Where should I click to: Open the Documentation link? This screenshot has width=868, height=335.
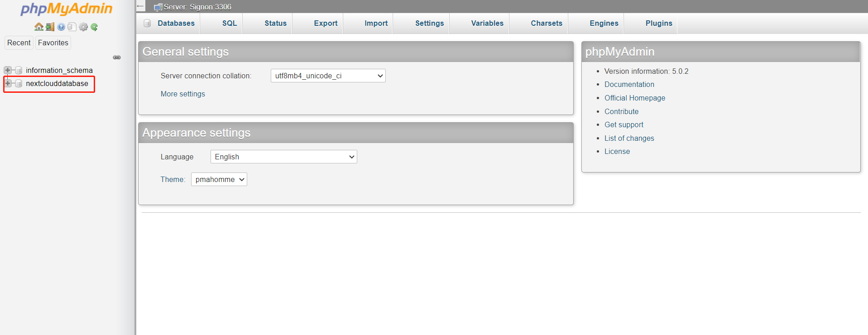(629, 84)
